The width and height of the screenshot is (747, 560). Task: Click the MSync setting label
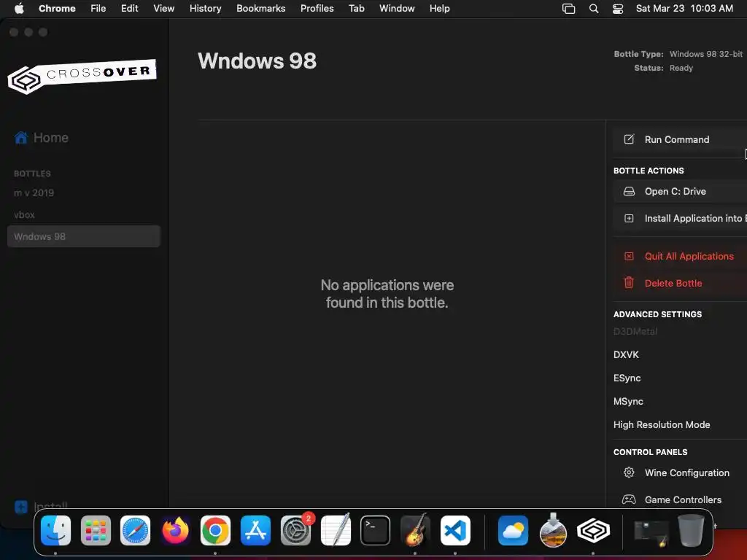628,402
